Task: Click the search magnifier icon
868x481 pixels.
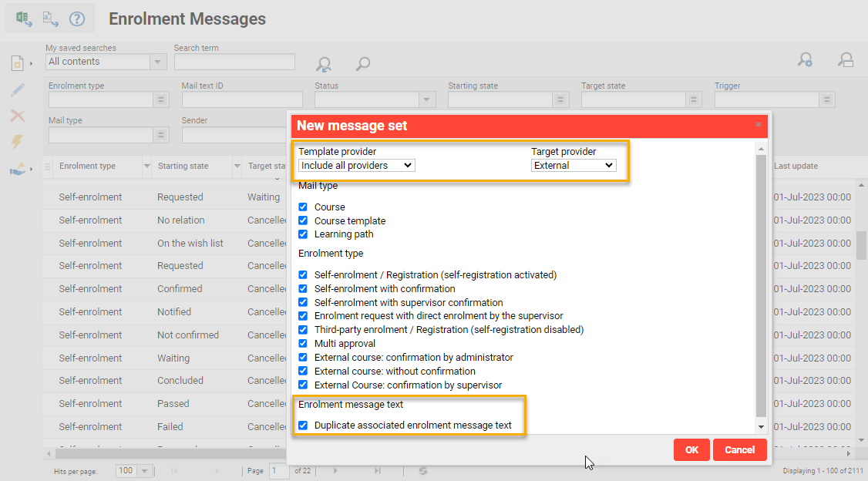Action: coord(362,64)
